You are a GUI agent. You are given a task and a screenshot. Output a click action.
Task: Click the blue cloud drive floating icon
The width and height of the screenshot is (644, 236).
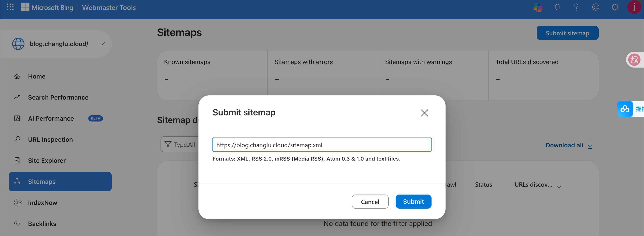pos(625,109)
